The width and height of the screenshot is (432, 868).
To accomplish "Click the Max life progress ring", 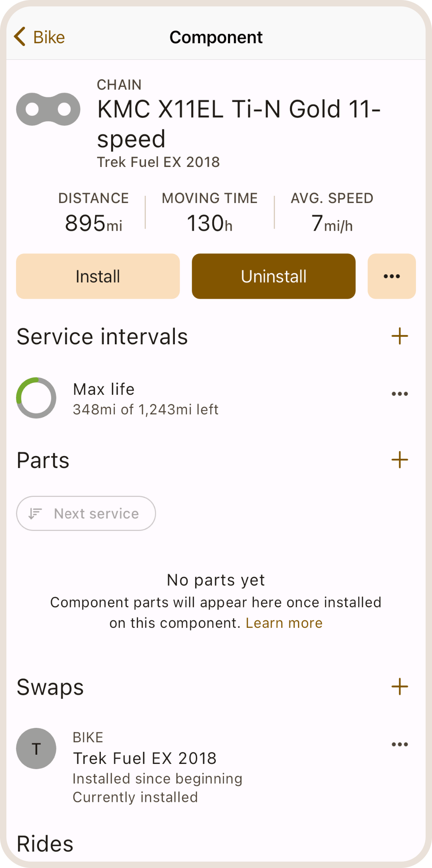I will click(x=36, y=398).
